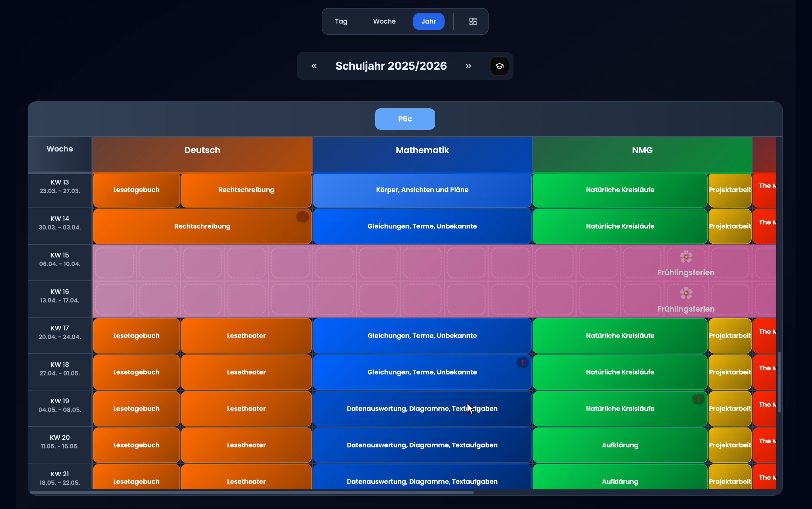
Task: Open KW 13 Natürliche Kreisläufe block
Action: 620,190
